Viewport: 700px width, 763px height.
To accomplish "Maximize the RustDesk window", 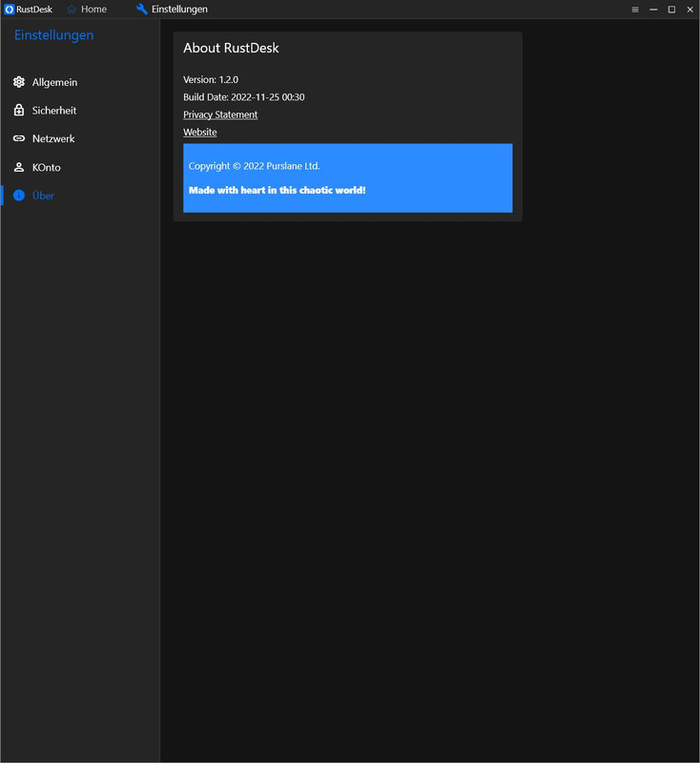I will coord(671,10).
